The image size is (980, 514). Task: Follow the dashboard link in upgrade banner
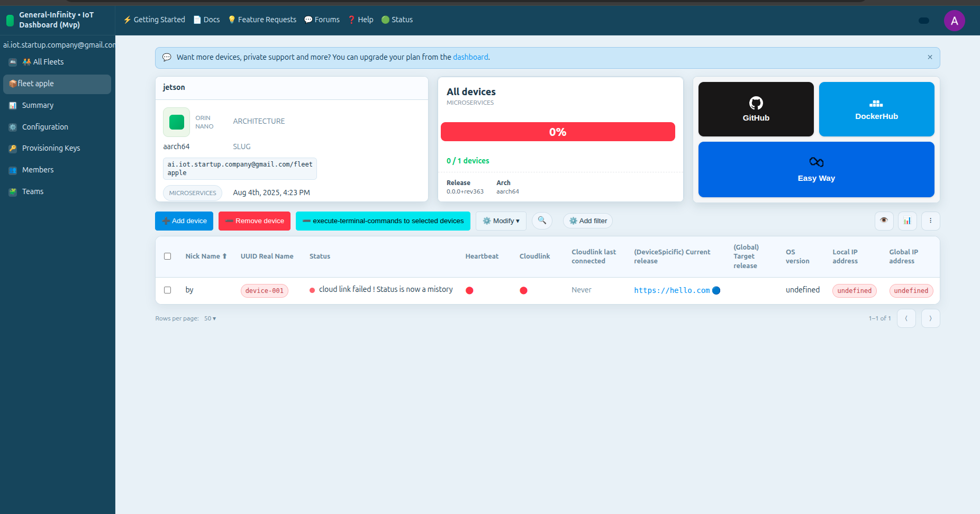(470, 57)
